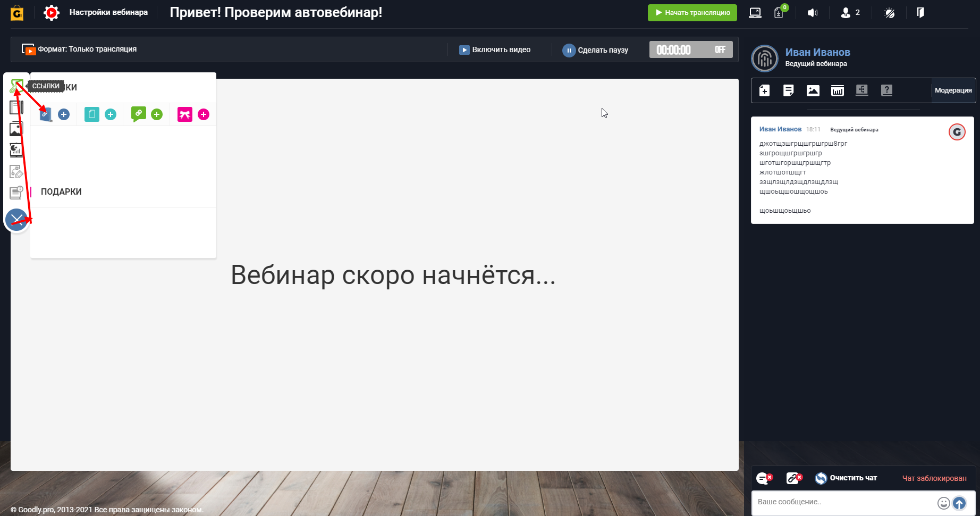Open the info document sidebar icon
This screenshot has height=516, width=980.
16,192
